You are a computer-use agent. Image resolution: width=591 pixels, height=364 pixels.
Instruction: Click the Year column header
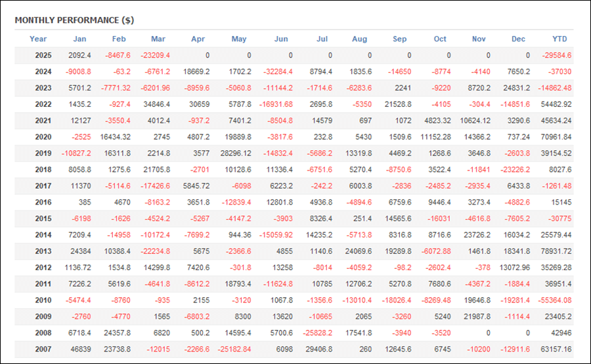(38, 39)
